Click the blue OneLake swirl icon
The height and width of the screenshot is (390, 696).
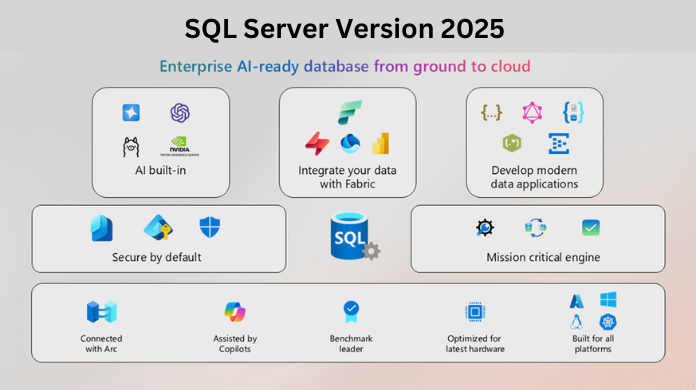(350, 143)
